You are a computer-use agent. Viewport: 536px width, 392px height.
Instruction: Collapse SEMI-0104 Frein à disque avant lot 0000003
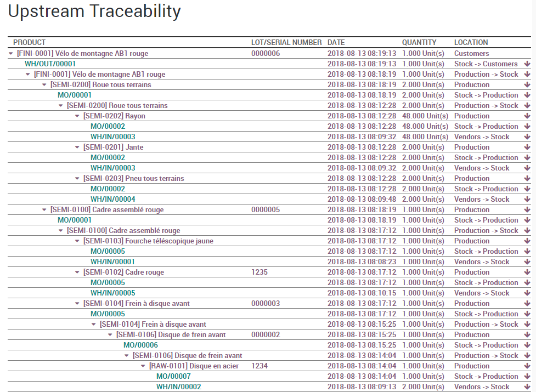[77, 304]
